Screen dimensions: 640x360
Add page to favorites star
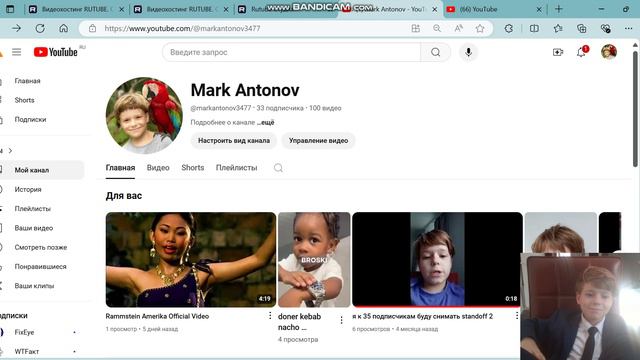(x=480, y=29)
